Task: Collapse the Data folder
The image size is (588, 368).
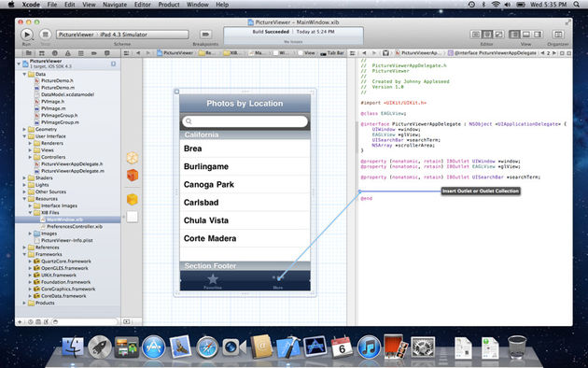Action: [x=25, y=75]
